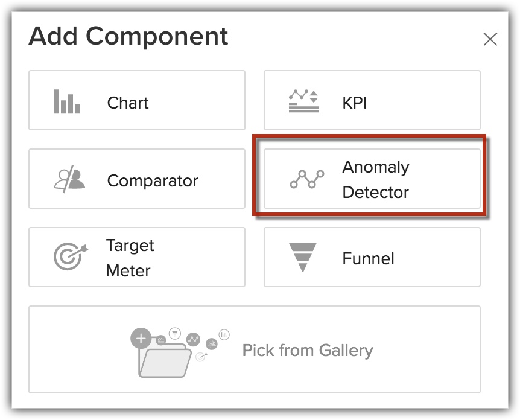Click the bar chart icon
The width and height of the screenshot is (520, 420).
pyautogui.click(x=66, y=101)
